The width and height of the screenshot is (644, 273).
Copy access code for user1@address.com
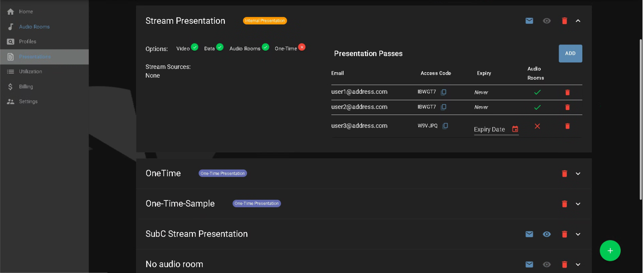[444, 92]
